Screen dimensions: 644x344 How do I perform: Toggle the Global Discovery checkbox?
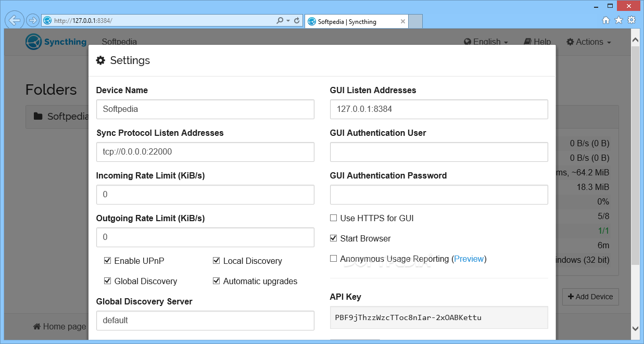pyautogui.click(x=107, y=281)
